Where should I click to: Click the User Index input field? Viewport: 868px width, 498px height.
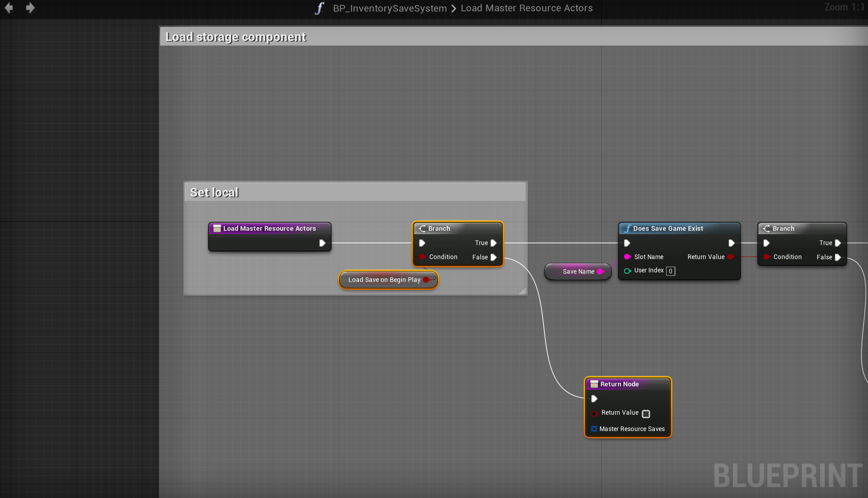coord(670,271)
